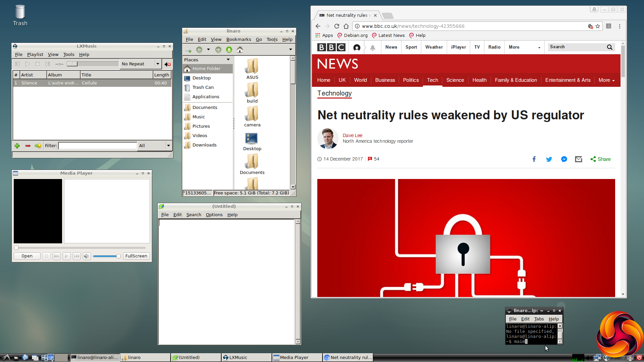Click the home folder icon in file manager toolbar

[240, 50]
